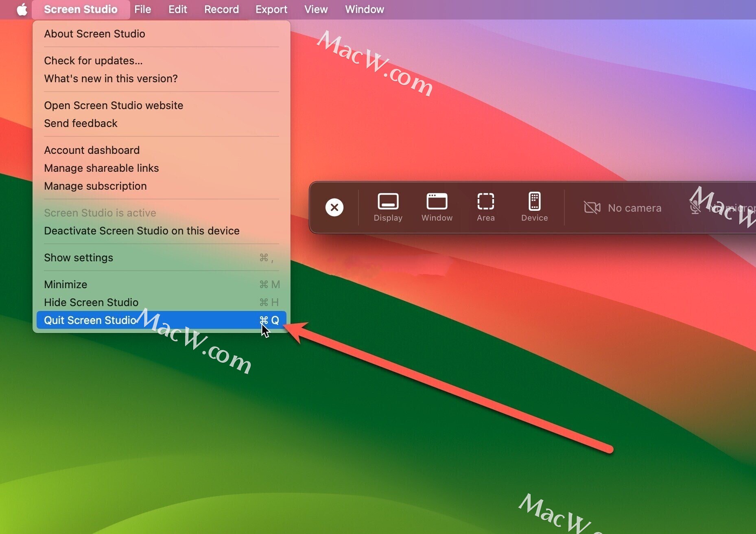The image size is (756, 534).
Task: Select Area recording mode
Action: pos(486,207)
